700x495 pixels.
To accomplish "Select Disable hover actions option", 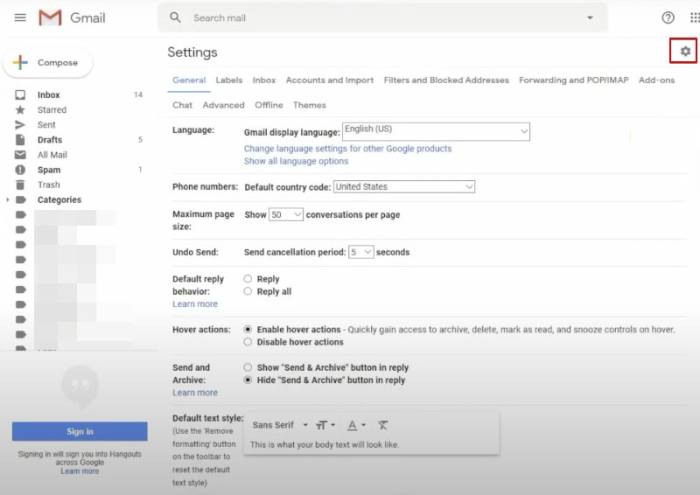I will click(248, 342).
